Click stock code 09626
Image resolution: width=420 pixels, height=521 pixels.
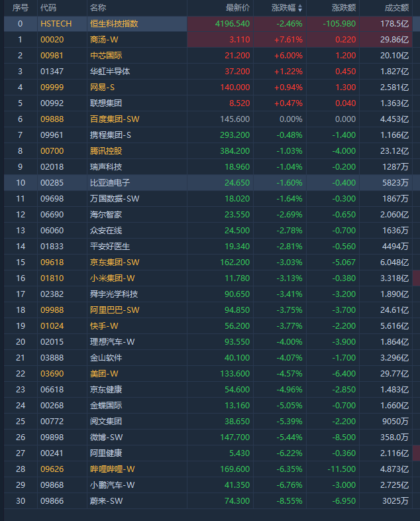52,470
